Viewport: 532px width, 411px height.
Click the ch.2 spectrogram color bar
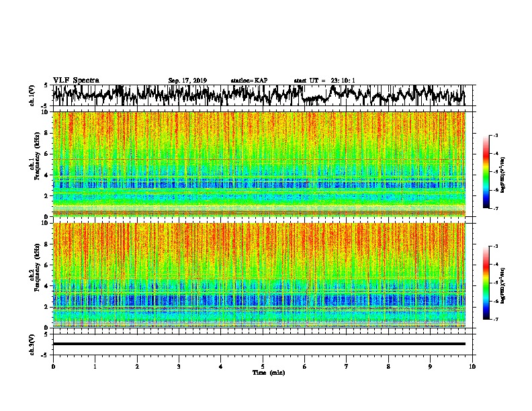coord(486,283)
